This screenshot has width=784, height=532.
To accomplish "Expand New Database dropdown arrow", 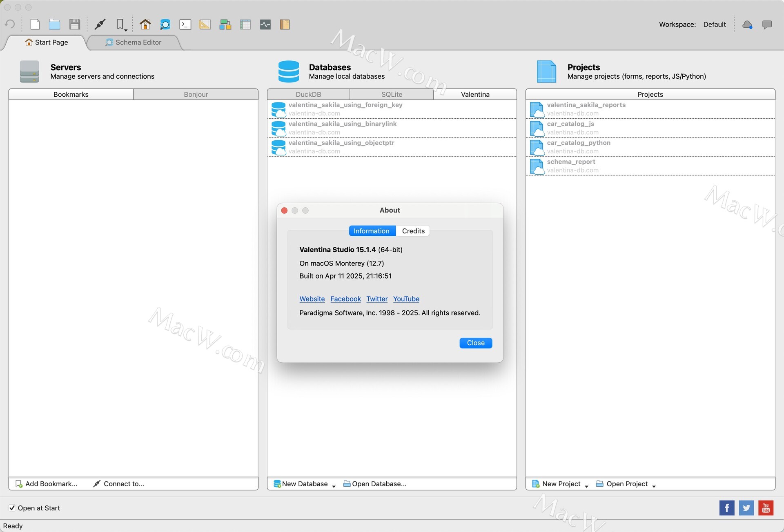I will pos(334,486).
